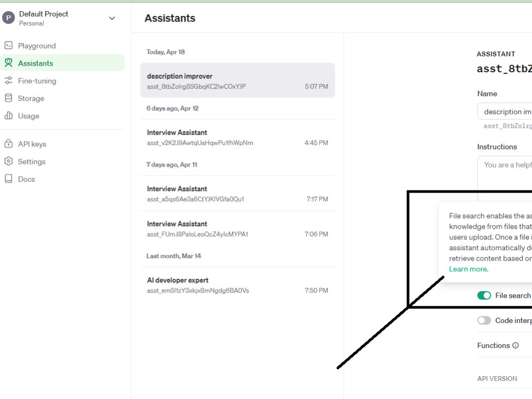Screen dimensions: 532x399
Task: Click the Playground terminal icon
Action: [x=9, y=45]
